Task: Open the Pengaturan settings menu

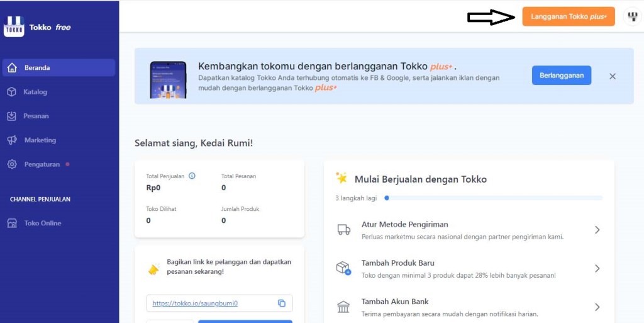Action: point(42,164)
